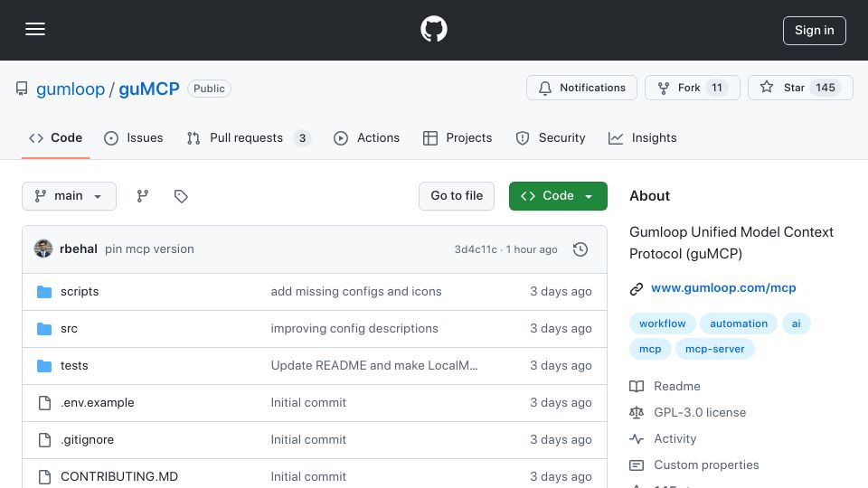Open the Readme link
Image resolution: width=868 pixels, height=488 pixels.
pyautogui.click(x=665, y=386)
